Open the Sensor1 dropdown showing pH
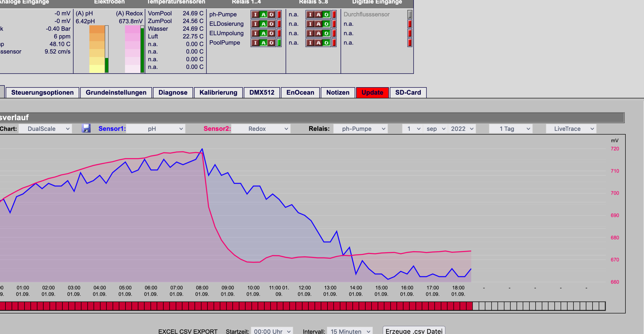Image resolution: width=644 pixels, height=334 pixels. [156, 129]
